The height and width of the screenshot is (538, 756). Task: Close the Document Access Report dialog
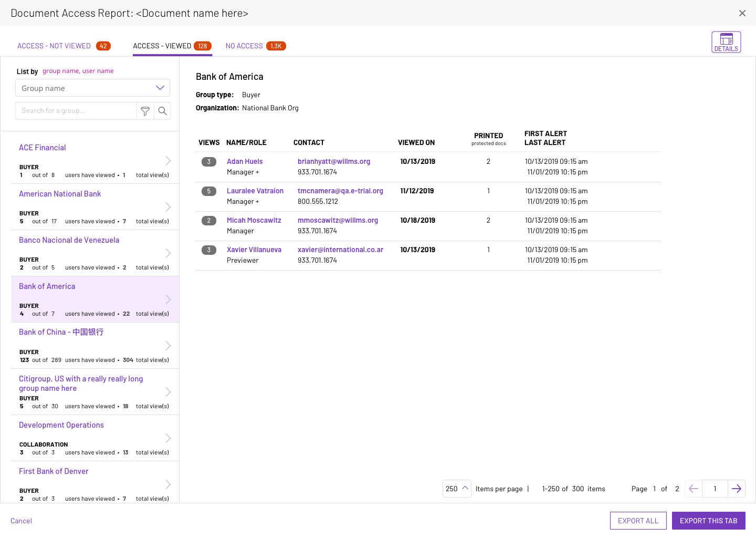pyautogui.click(x=742, y=13)
